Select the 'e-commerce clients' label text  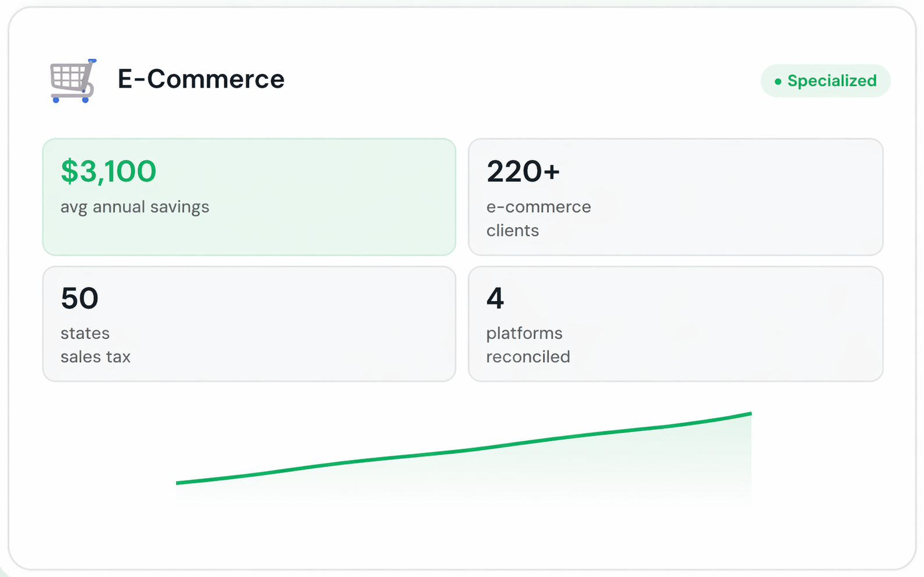(538, 218)
